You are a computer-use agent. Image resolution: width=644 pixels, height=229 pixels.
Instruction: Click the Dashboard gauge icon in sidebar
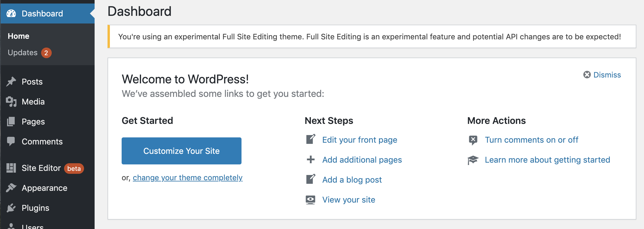(x=11, y=14)
